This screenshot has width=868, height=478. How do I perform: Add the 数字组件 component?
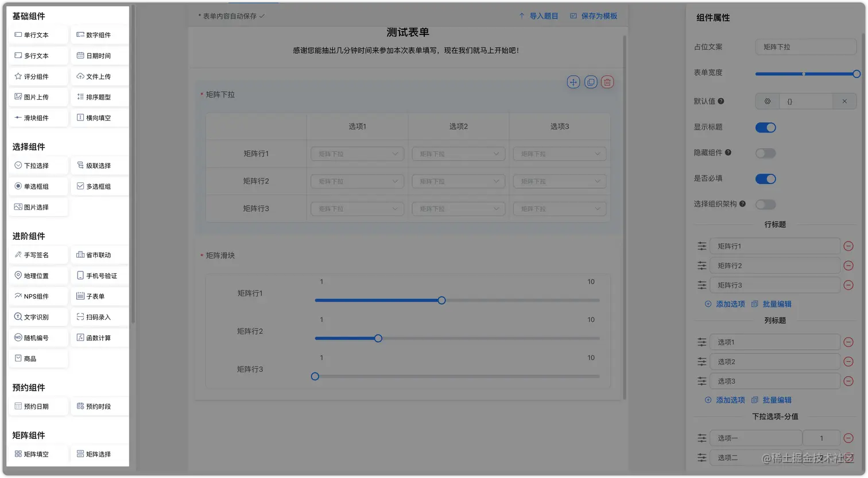pyautogui.click(x=100, y=35)
